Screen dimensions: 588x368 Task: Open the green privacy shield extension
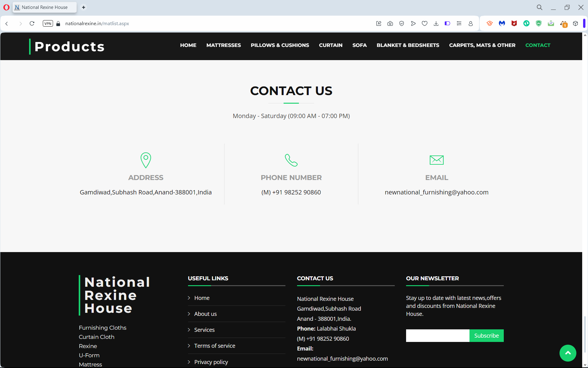tap(539, 23)
